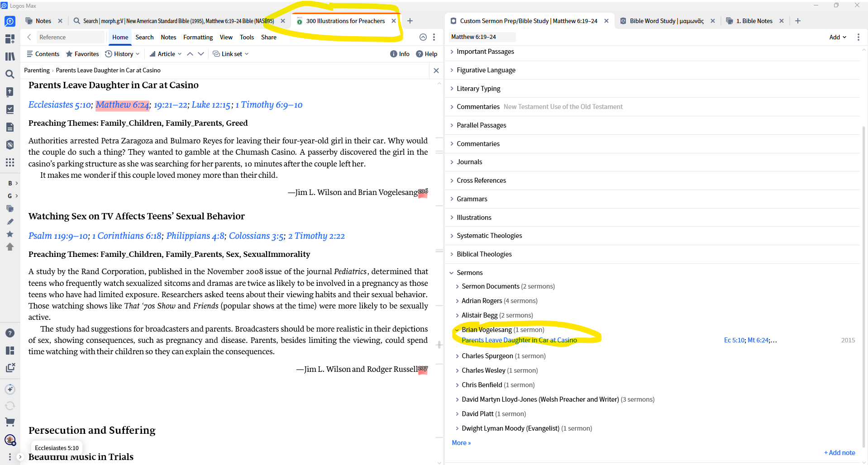This screenshot has width=868, height=465.
Task: Click the close all panels icon
Action: click(10, 368)
